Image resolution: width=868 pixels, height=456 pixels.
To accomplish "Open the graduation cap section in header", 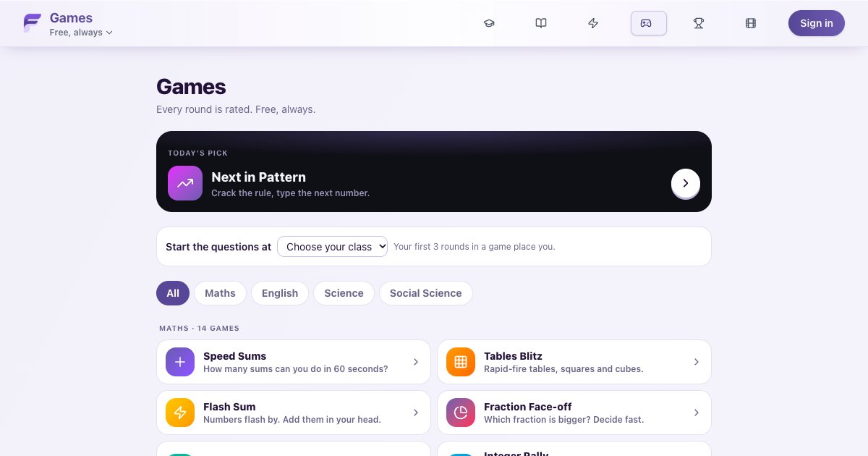I will (x=489, y=23).
